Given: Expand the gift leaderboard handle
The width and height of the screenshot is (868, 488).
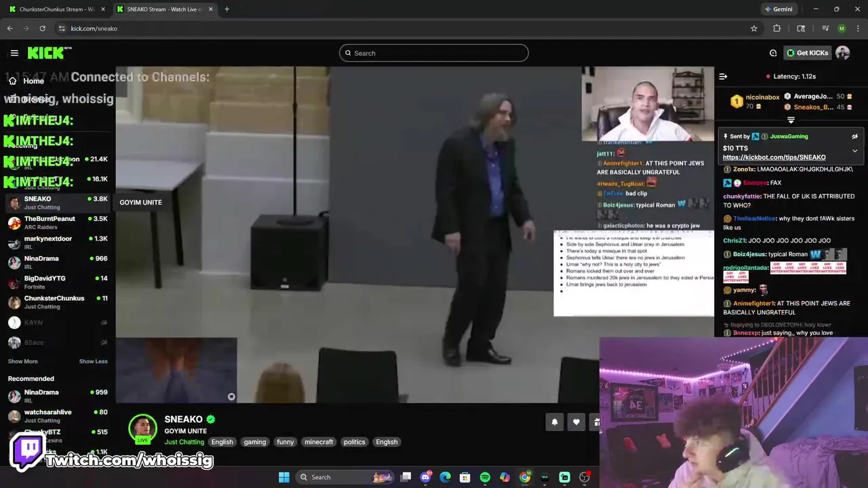Looking at the screenshot, I should (791, 120).
